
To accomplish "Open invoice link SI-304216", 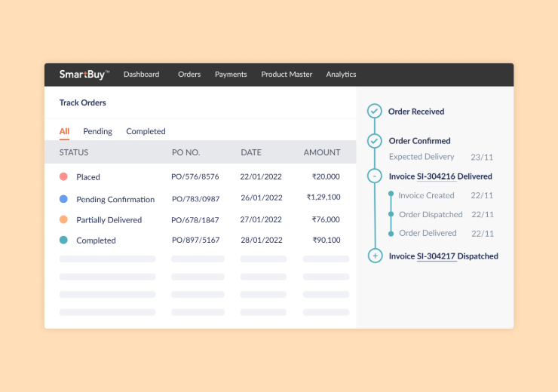I will click(x=437, y=176).
